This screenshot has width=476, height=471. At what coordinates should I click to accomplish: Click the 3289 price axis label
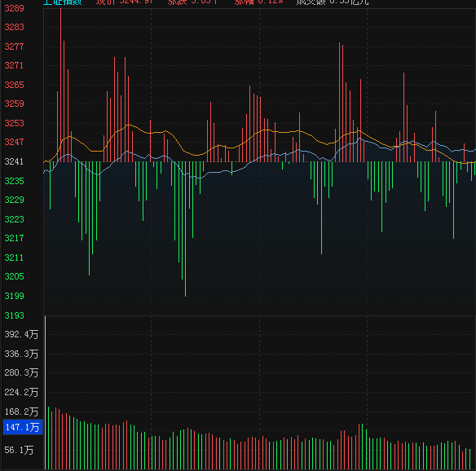tap(15, 8)
